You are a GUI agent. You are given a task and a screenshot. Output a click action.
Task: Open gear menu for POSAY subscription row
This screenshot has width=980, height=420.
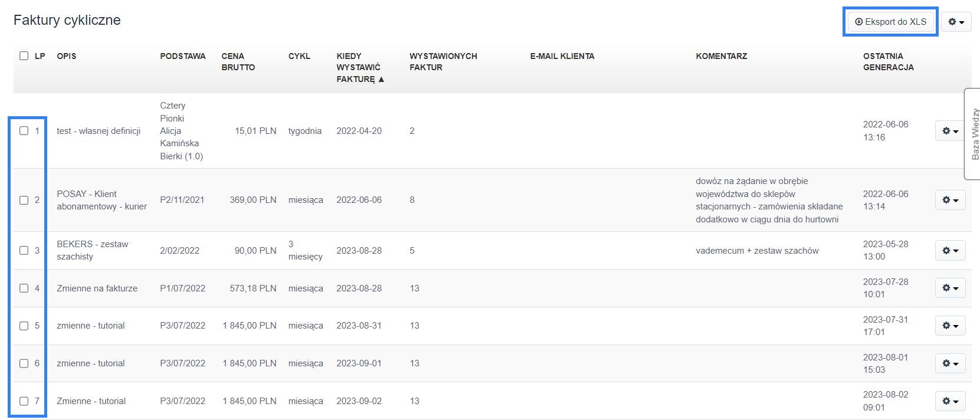(x=950, y=200)
